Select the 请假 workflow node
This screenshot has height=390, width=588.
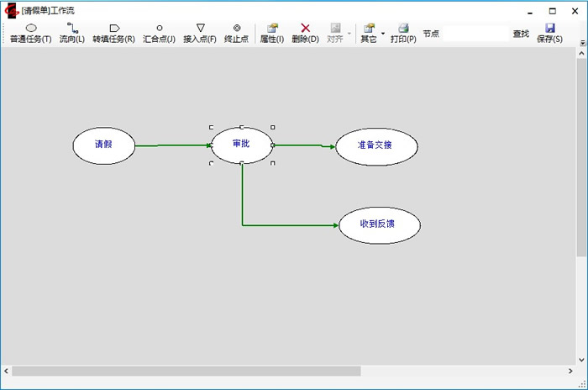click(x=103, y=145)
